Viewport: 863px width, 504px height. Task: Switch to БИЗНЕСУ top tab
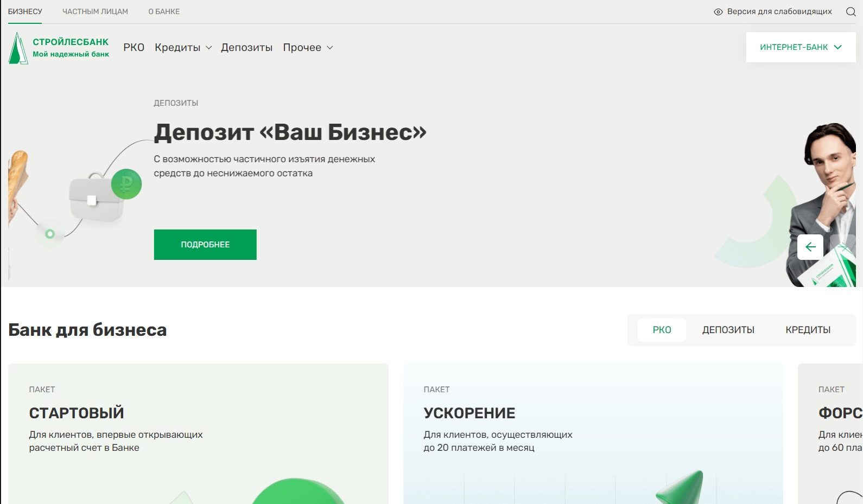(25, 11)
